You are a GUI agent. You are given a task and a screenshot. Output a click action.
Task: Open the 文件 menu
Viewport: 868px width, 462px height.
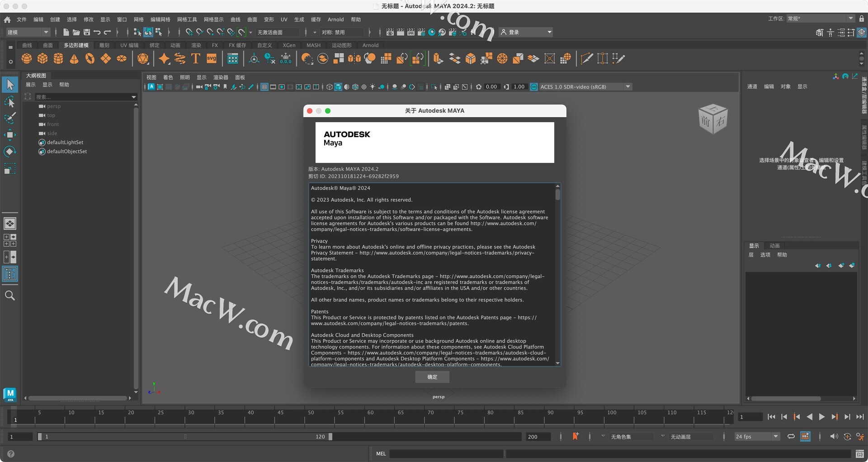coord(22,19)
